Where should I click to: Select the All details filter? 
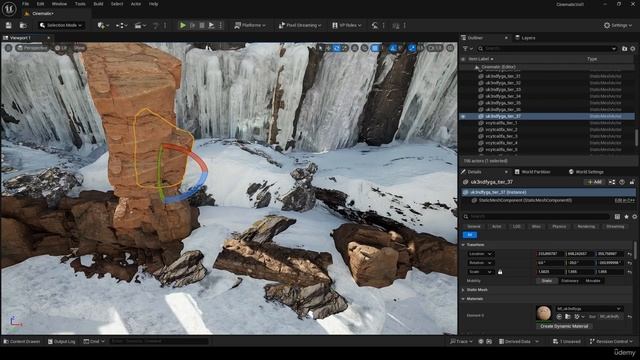(470, 235)
